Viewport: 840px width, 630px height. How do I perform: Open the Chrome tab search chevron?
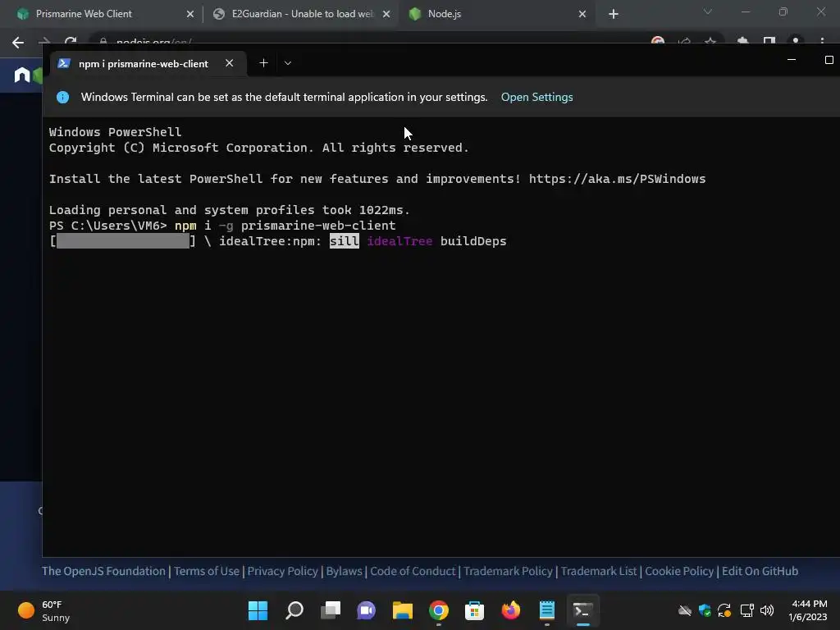(708, 11)
